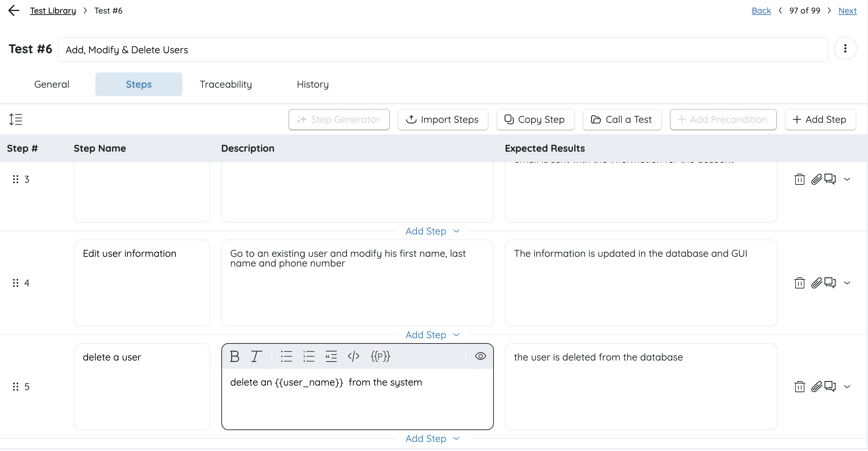This screenshot has width=868, height=451.
Task: Click the test name input field
Action: 443,50
